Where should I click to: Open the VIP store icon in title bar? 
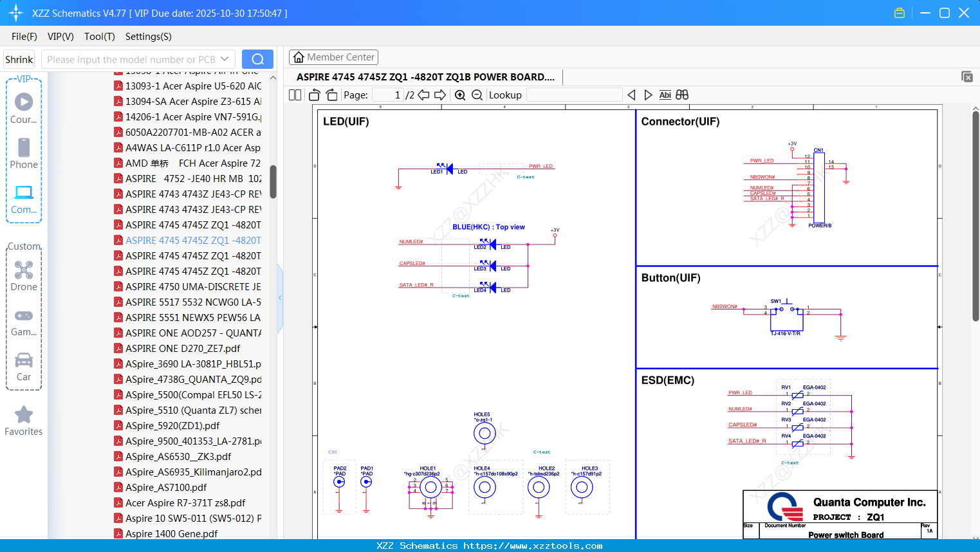coord(900,13)
